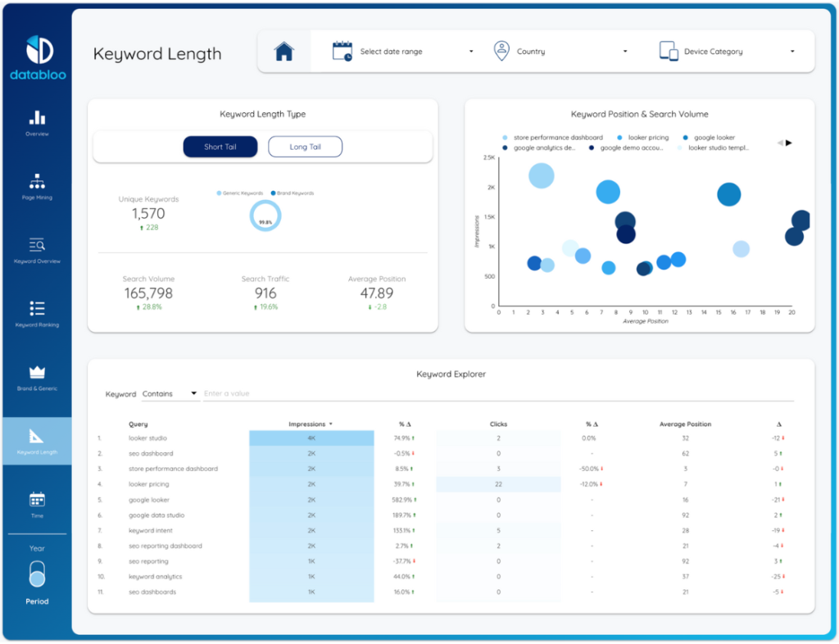Switch to Long Tail keywords
The width and height of the screenshot is (839, 644).
point(305,147)
